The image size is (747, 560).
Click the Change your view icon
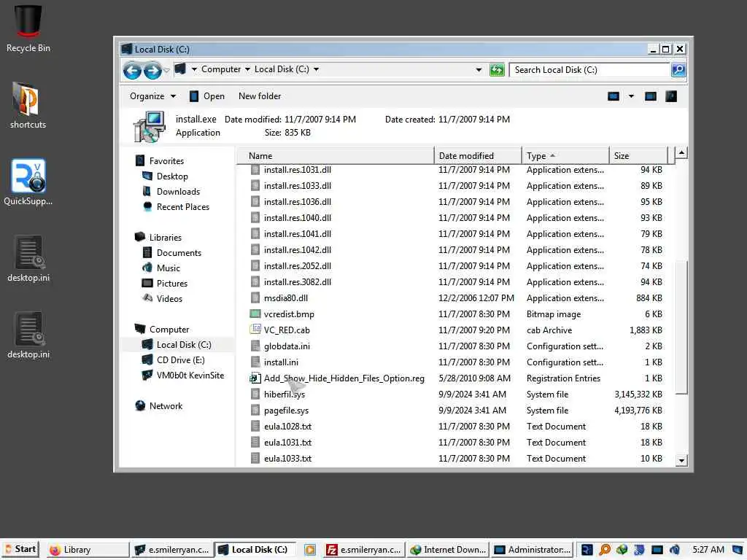pyautogui.click(x=613, y=97)
